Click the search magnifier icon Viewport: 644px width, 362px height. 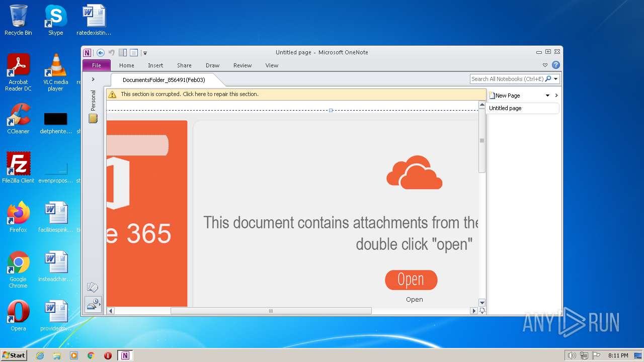(548, 79)
